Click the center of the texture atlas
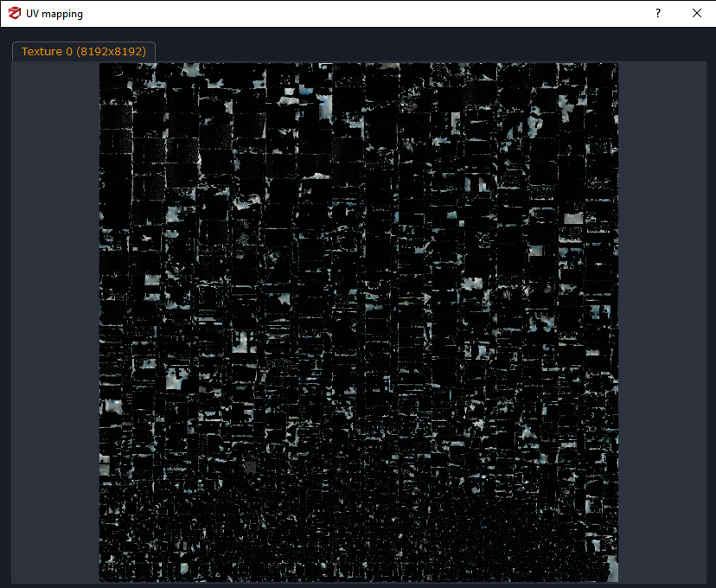 [x=359, y=323]
